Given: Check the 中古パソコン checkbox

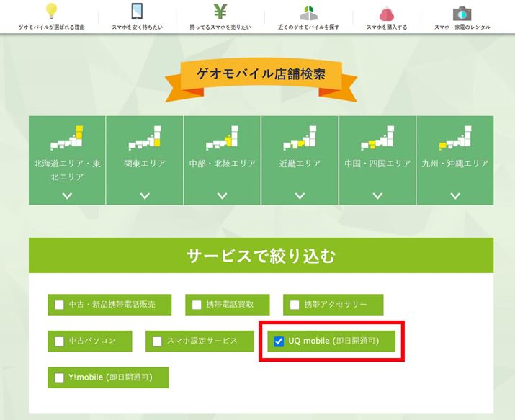Looking at the screenshot, I should click(59, 341).
